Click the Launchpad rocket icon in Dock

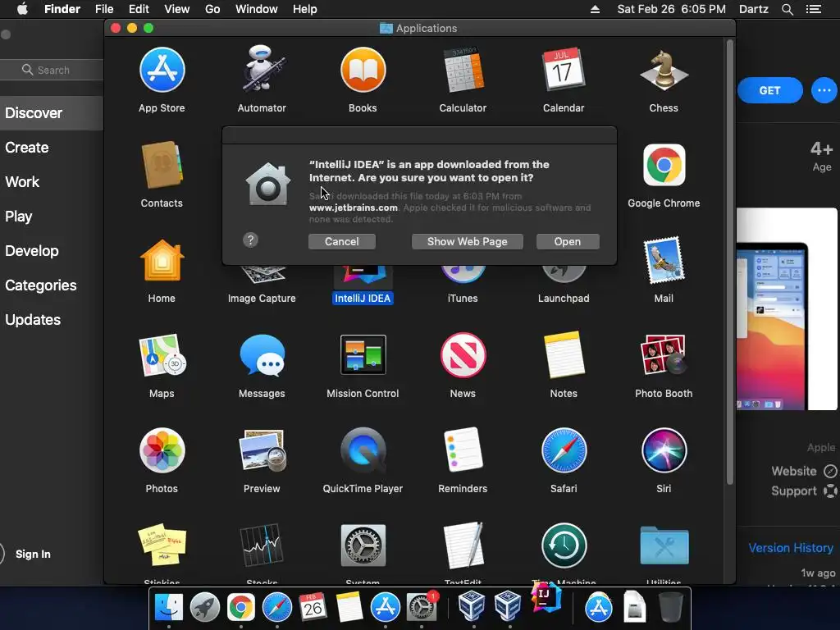point(204,607)
